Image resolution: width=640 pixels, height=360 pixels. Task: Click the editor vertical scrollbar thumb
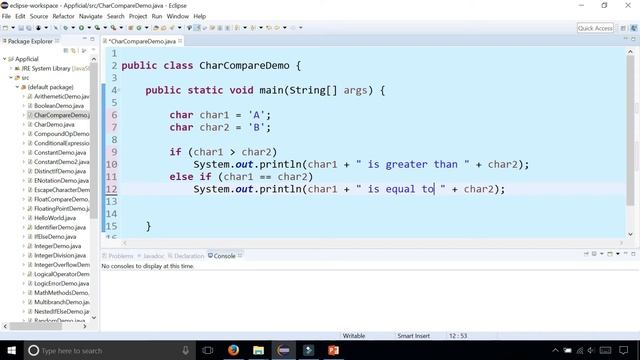630,131
